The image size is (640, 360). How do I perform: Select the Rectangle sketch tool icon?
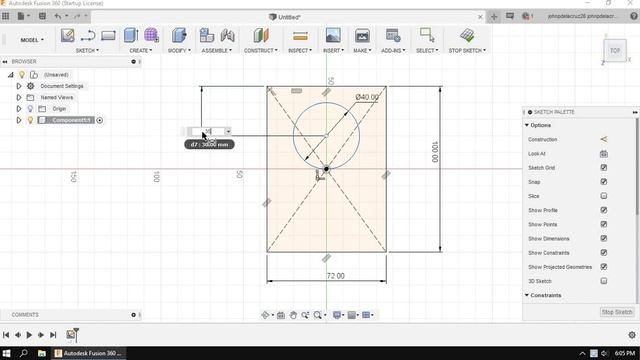pos(108,36)
